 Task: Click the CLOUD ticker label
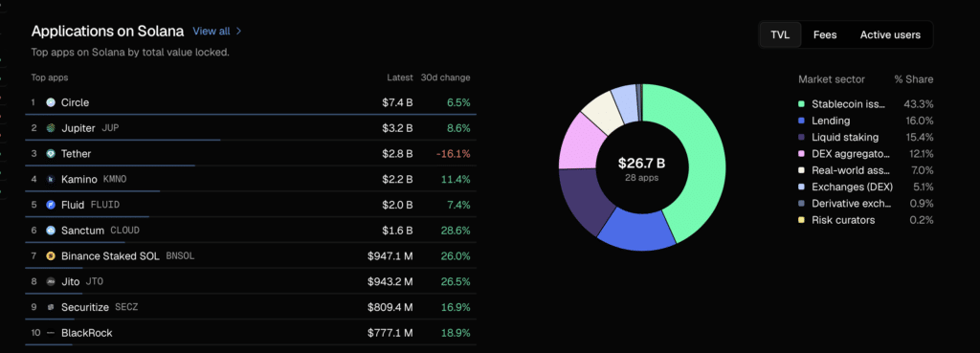point(125,231)
